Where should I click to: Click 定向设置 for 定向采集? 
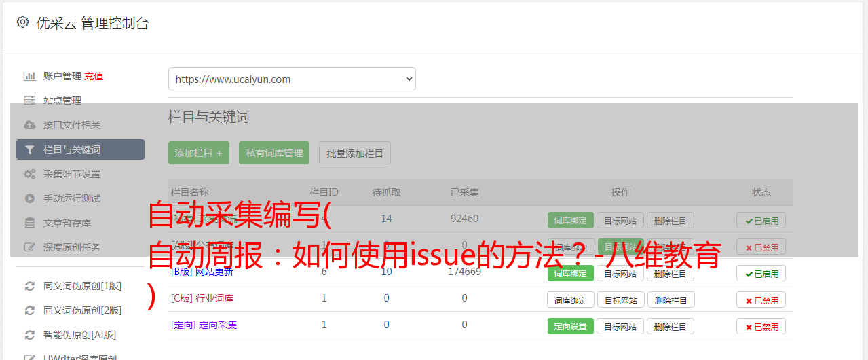[571, 326]
